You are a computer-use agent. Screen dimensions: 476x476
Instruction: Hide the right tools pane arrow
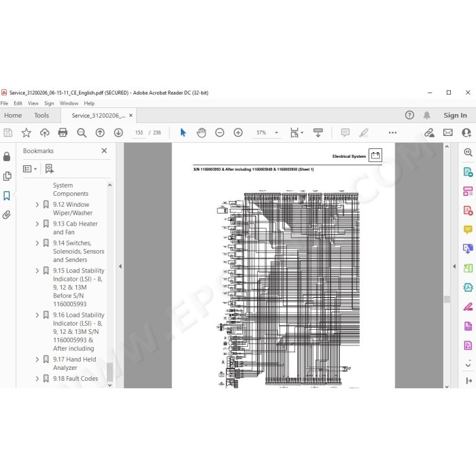454,267
